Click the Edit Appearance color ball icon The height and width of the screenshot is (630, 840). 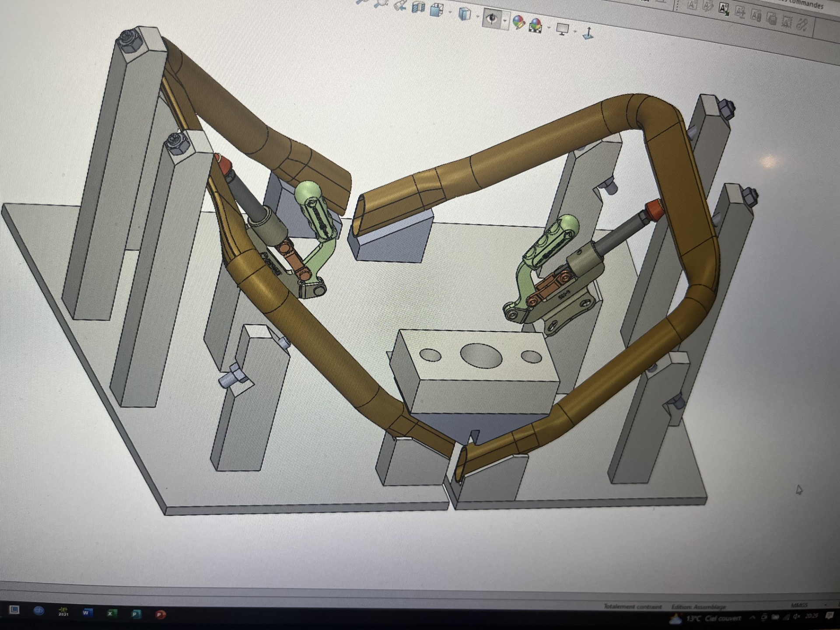click(519, 22)
